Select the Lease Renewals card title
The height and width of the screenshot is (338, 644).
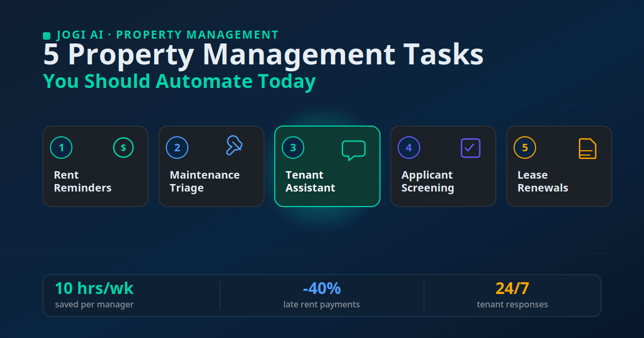click(543, 181)
